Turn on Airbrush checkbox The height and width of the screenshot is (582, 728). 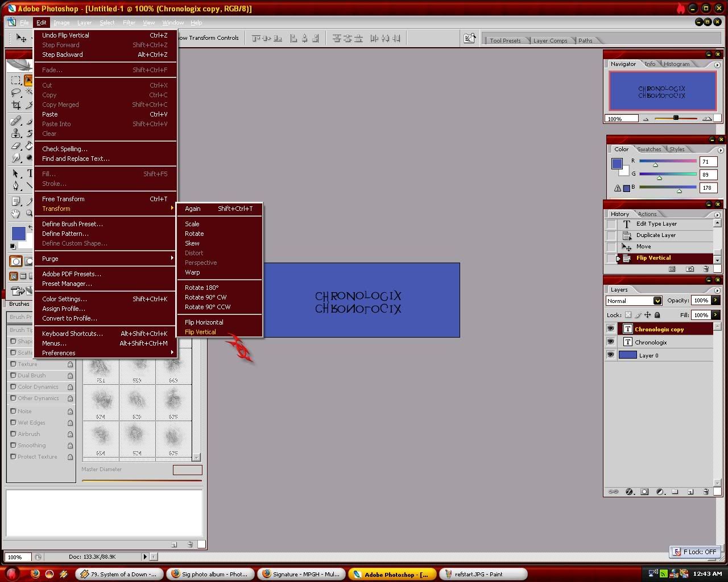[x=13, y=434]
